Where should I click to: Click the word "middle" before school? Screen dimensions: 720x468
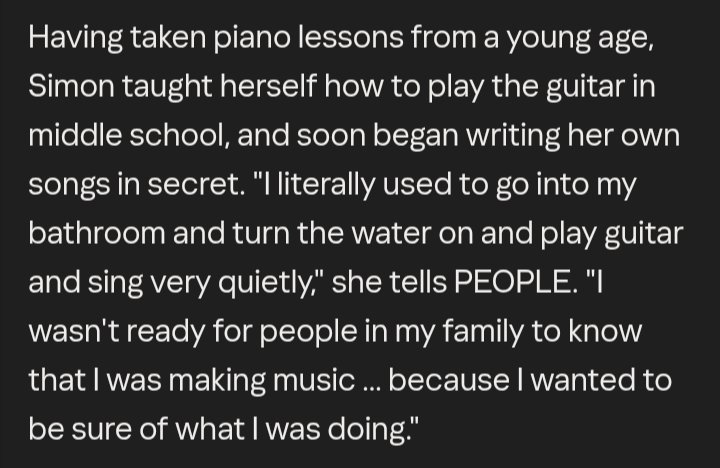click(x=75, y=135)
